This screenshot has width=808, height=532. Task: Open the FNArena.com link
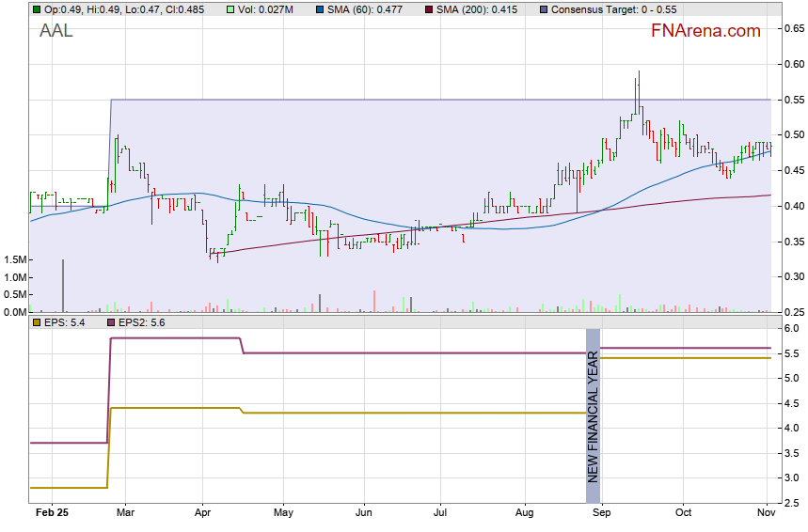click(x=705, y=31)
